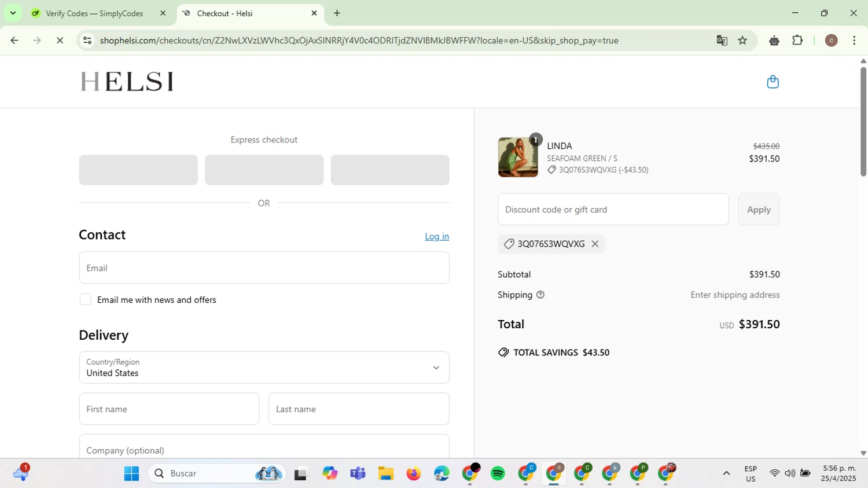
Task: Open the Windows Start menu
Action: pyautogui.click(x=131, y=474)
